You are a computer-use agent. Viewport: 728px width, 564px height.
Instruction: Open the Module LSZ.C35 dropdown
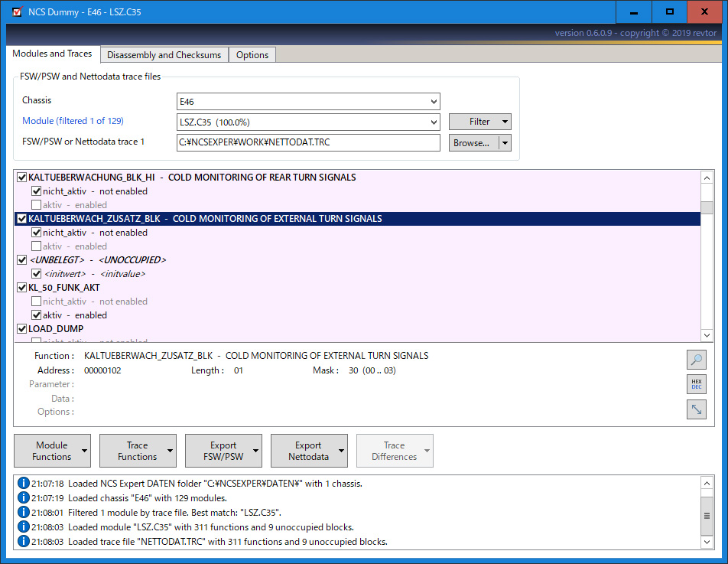pos(434,122)
